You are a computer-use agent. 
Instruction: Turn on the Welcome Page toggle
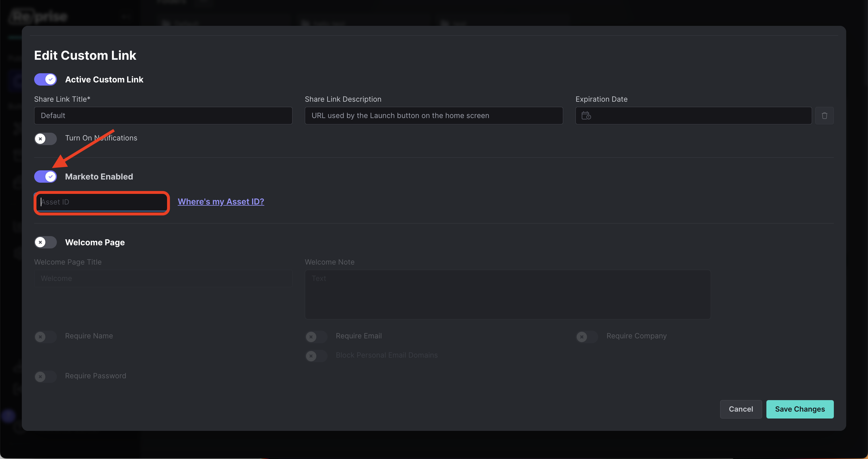45,242
